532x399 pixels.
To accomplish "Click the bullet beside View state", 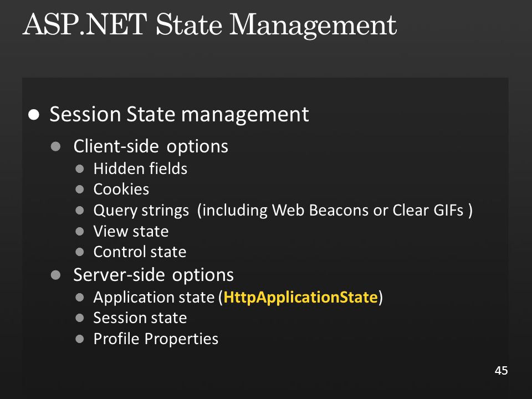I will [x=80, y=232].
